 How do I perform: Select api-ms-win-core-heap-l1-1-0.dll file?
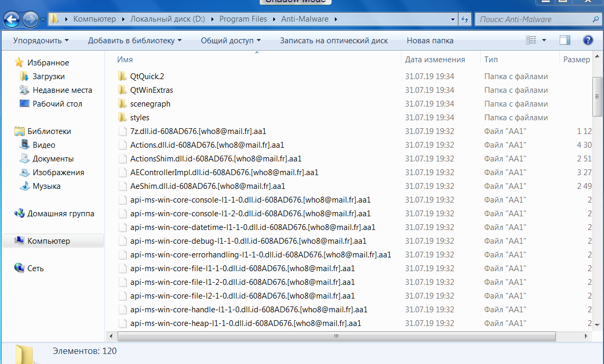tap(246, 323)
